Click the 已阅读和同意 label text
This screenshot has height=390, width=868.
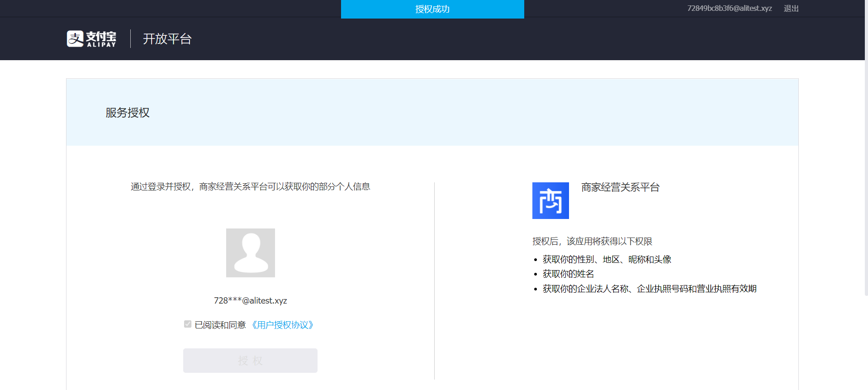point(220,325)
